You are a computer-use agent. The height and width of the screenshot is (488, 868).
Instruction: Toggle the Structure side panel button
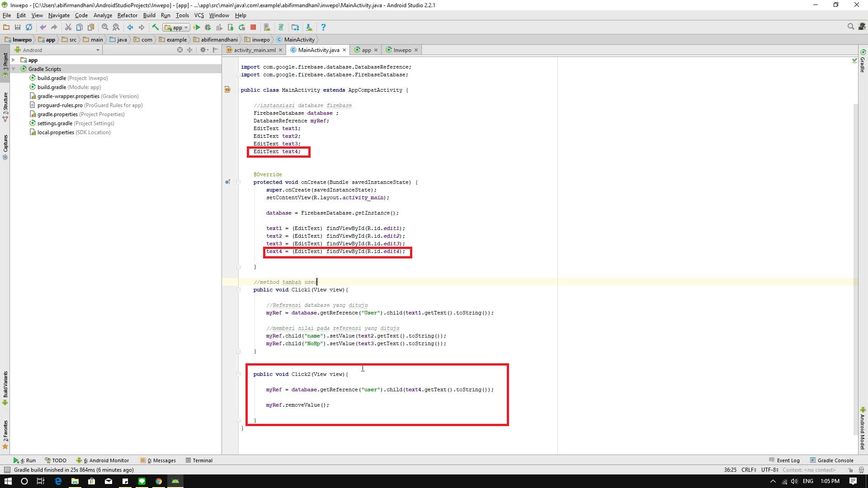click(x=5, y=106)
